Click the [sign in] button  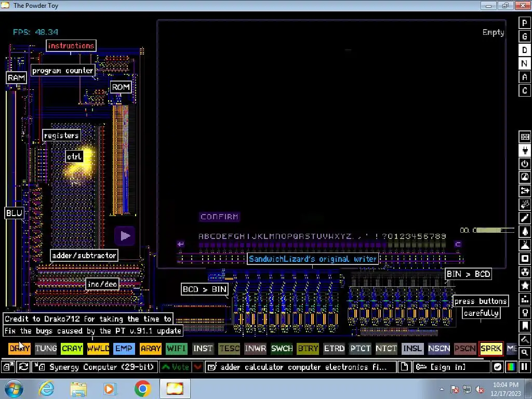451,367
